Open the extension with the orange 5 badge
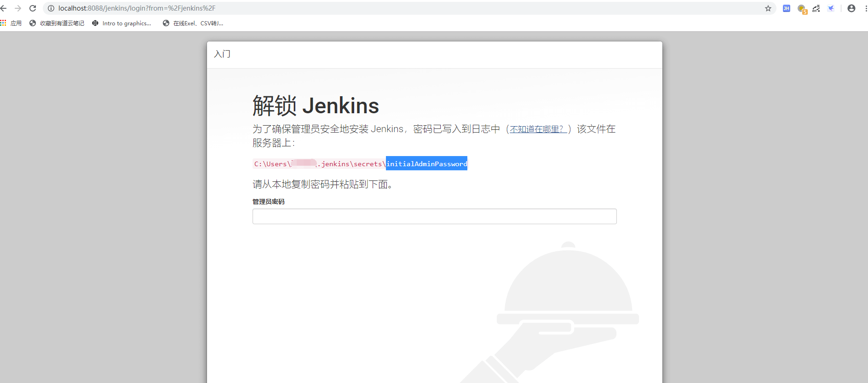The width and height of the screenshot is (868, 383). (x=802, y=9)
